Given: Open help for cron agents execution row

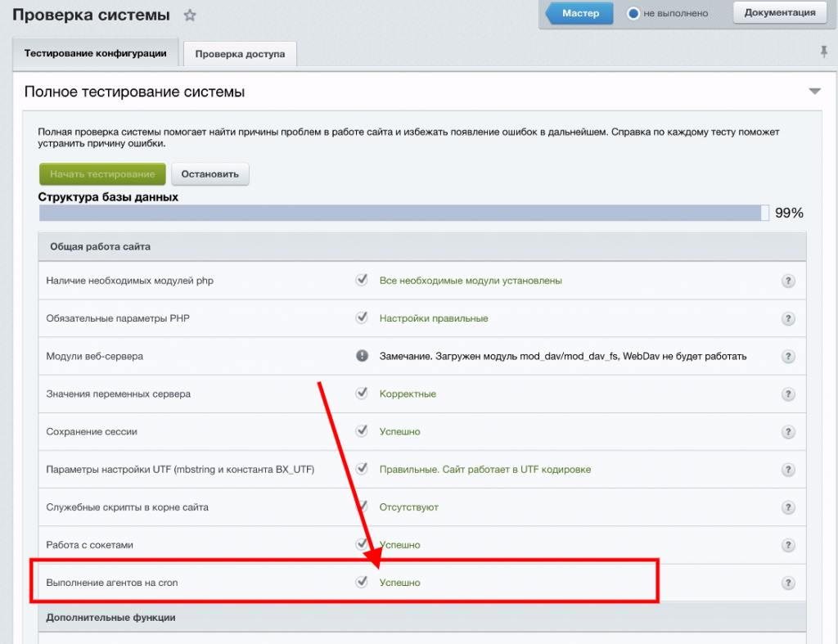Looking at the screenshot, I should (788, 583).
